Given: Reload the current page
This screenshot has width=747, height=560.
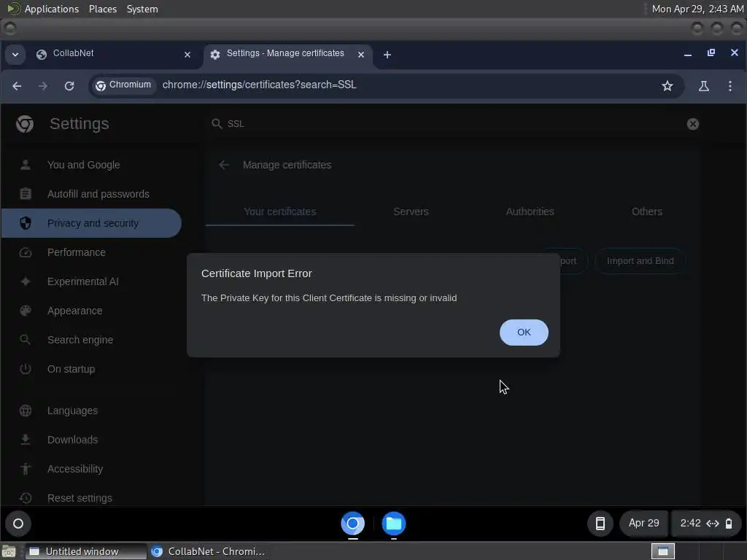Looking at the screenshot, I should (x=69, y=86).
